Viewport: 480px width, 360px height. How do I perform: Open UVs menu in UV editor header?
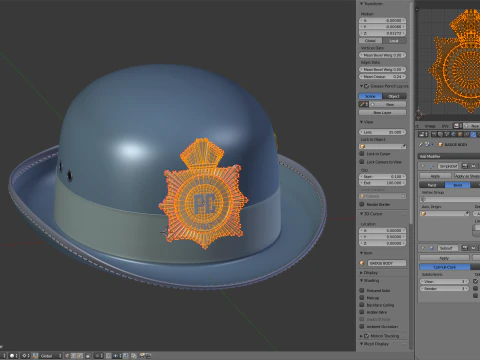(x=445, y=126)
